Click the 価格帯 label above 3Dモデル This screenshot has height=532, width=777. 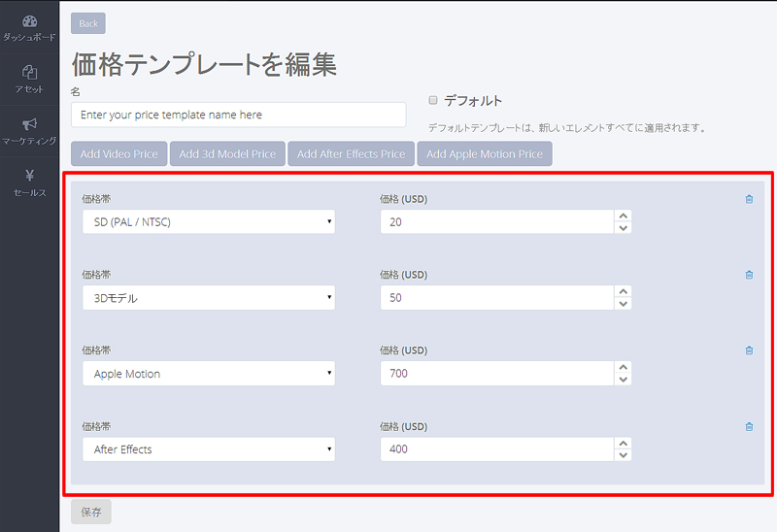(96, 275)
